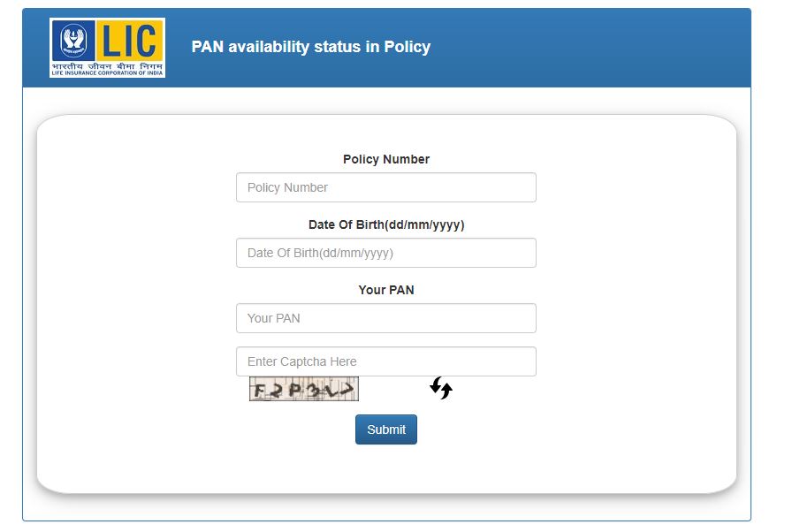Click the blue header banner's empty area
The width and height of the screenshot is (800, 532).
(587, 48)
